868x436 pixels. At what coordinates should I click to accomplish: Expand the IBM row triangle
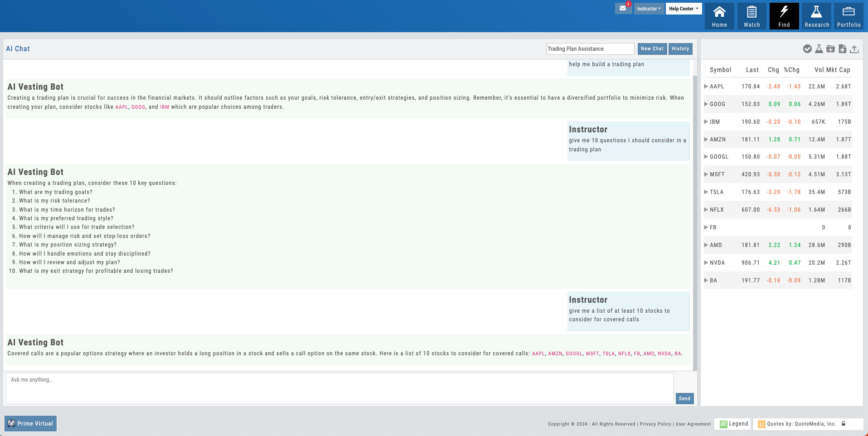706,121
